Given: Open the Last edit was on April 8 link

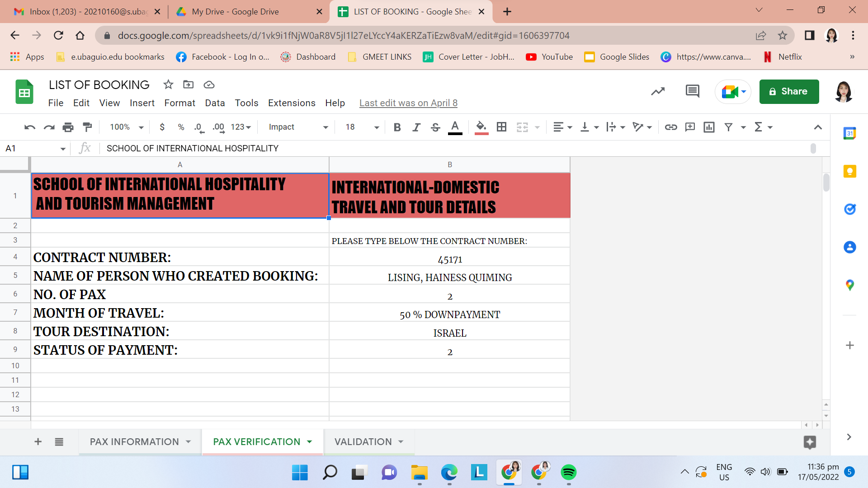Looking at the screenshot, I should (408, 103).
